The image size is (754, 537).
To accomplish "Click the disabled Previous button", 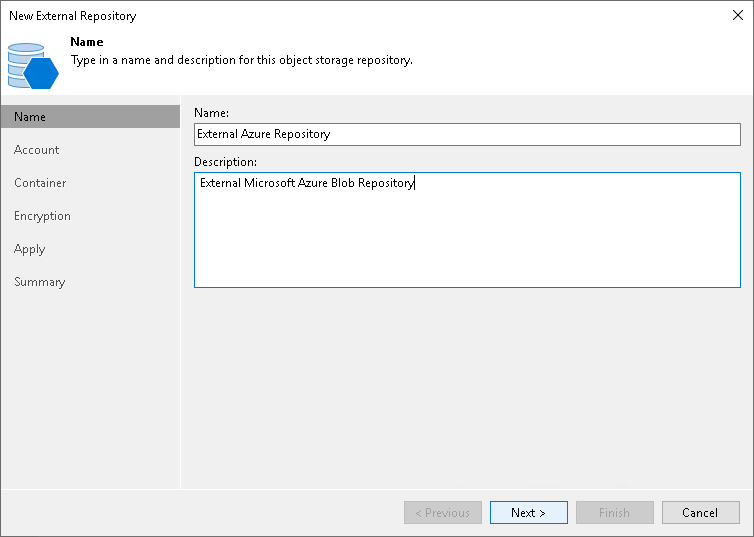I will click(443, 513).
